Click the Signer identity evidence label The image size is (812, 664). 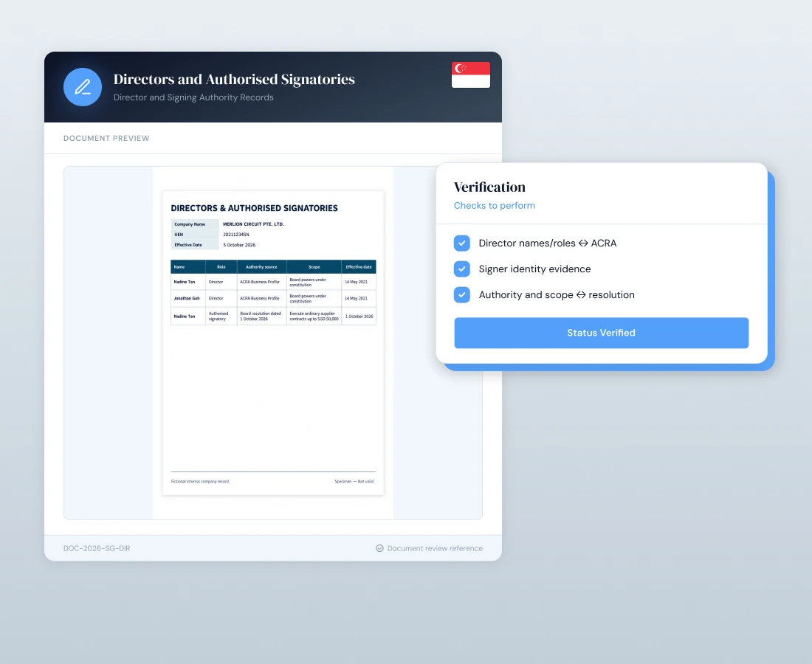tap(534, 269)
